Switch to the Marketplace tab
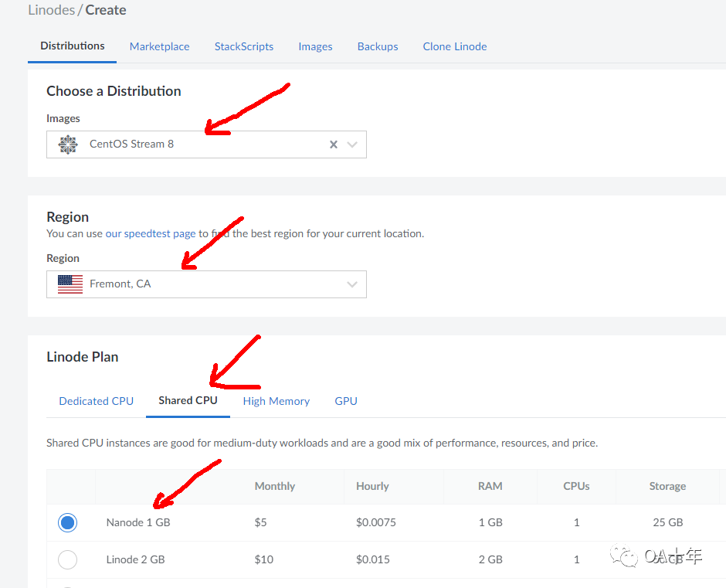 point(159,46)
